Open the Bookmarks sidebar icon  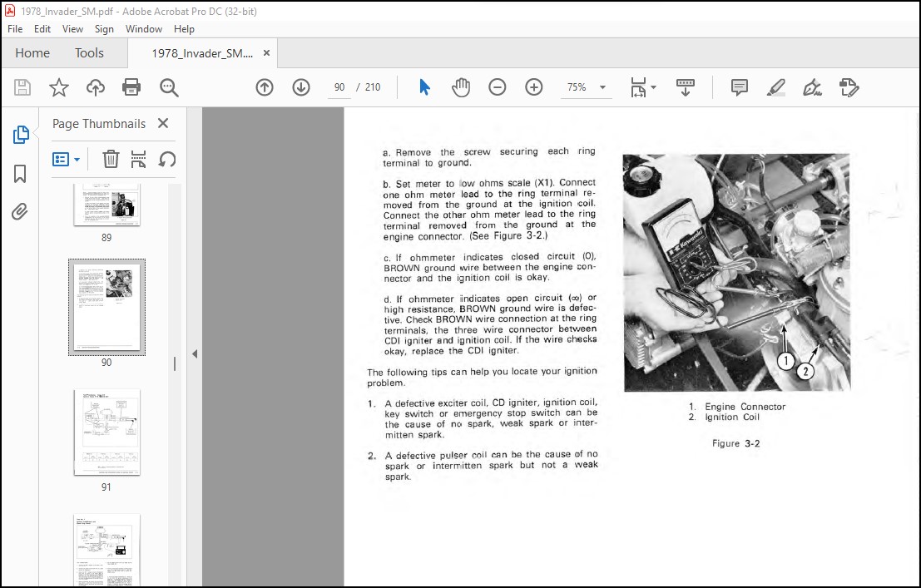pos(20,173)
